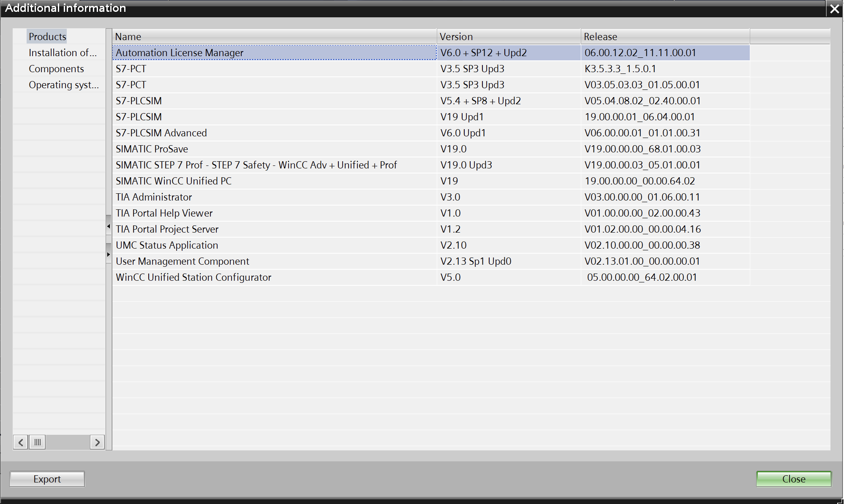
Task: Open the Installation of... section
Action: point(63,53)
